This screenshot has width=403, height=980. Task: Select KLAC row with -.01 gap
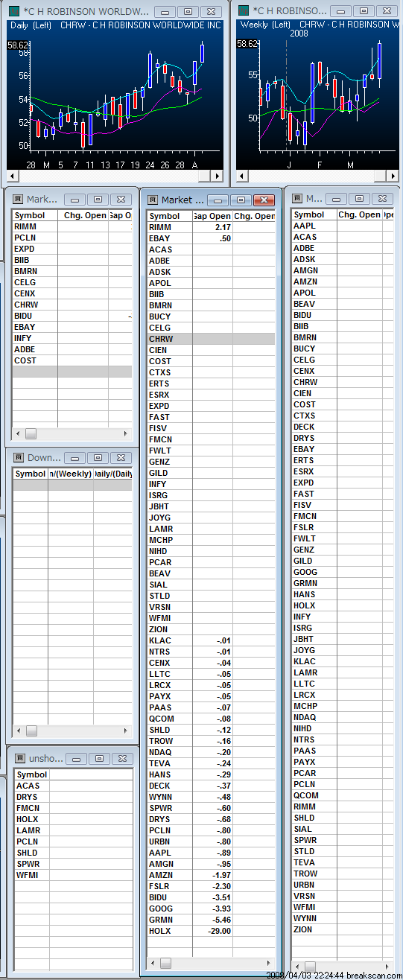coord(211,640)
